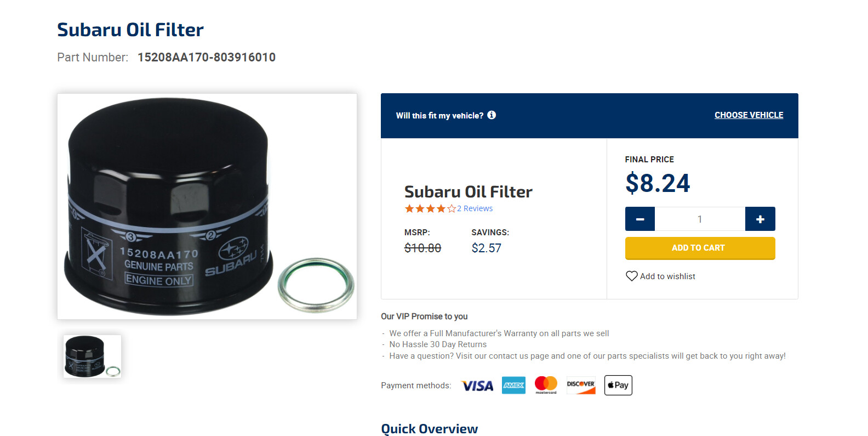The height and width of the screenshot is (436, 868).
Task: Click the Discover payment icon
Action: click(581, 386)
